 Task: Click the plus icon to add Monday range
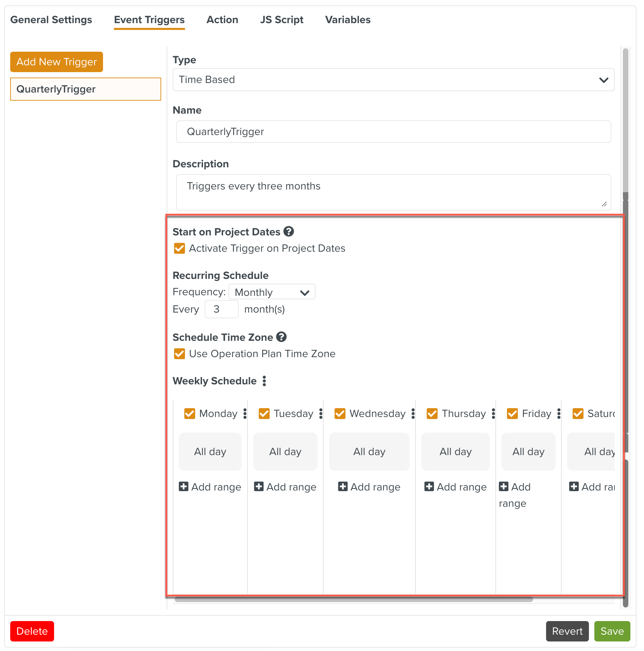click(x=184, y=487)
